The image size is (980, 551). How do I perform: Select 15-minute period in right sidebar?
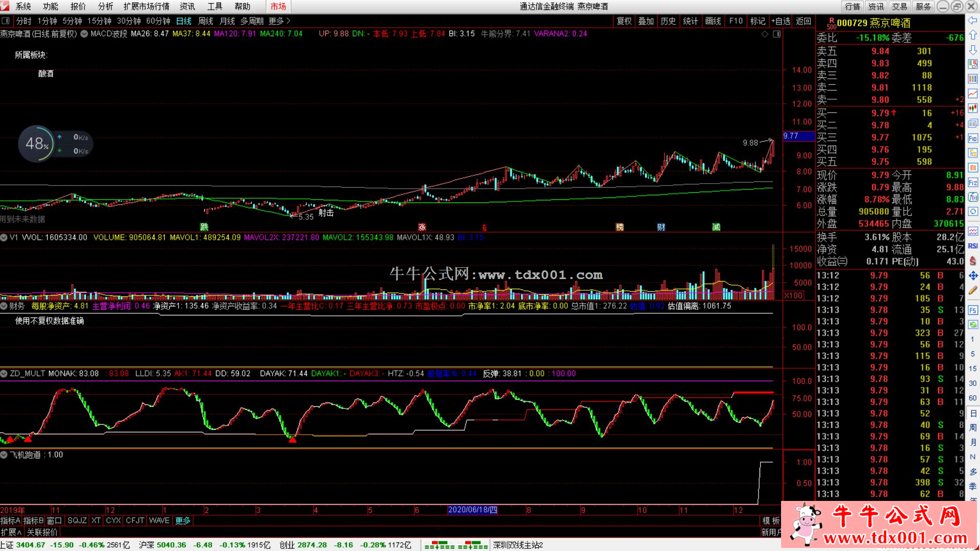click(x=973, y=369)
